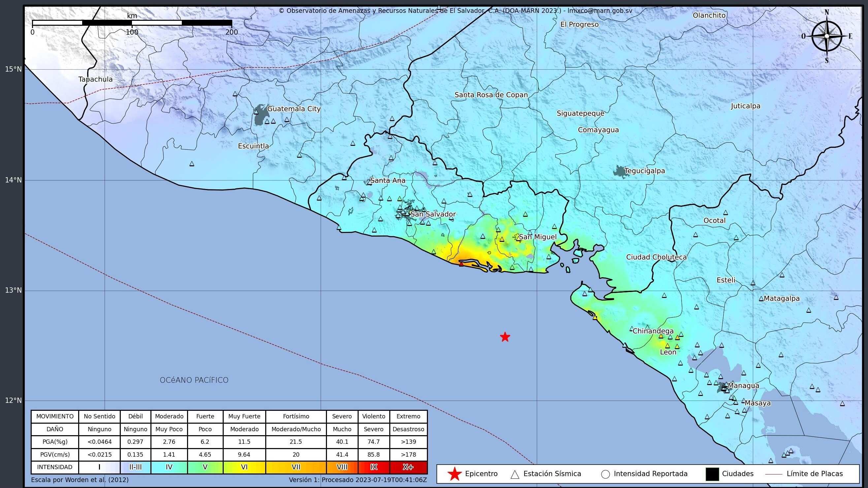The width and height of the screenshot is (868, 488).
Task: Click the red triangle station on the coast
Action: [461, 264]
